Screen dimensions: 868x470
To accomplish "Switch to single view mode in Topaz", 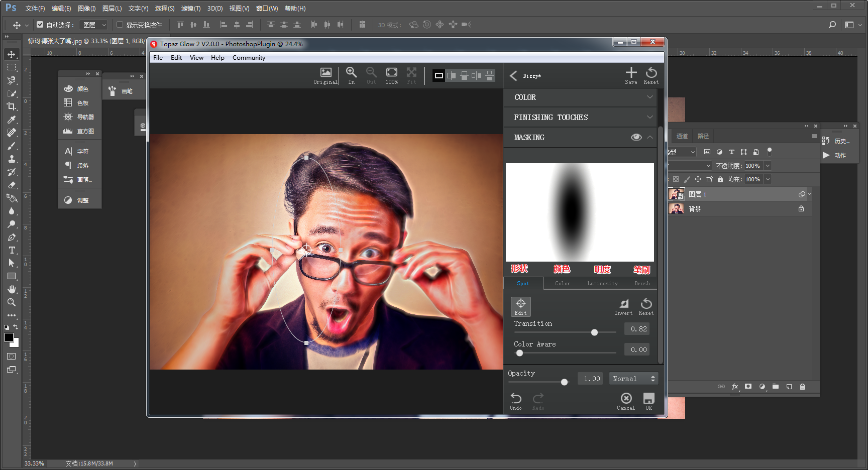I will (x=439, y=75).
